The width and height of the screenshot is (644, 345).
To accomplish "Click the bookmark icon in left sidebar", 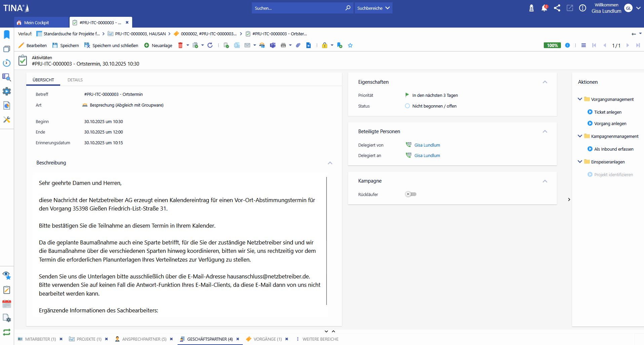I will click(7, 35).
